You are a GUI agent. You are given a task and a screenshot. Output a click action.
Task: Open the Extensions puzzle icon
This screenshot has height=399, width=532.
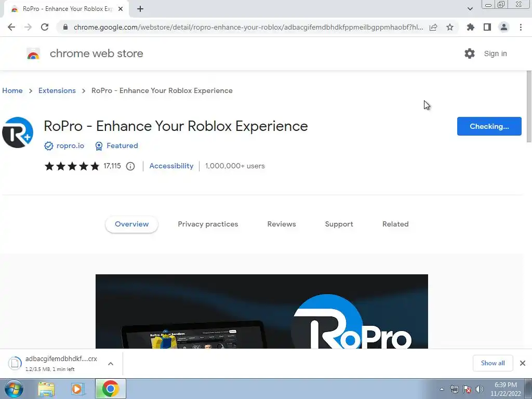tap(471, 27)
